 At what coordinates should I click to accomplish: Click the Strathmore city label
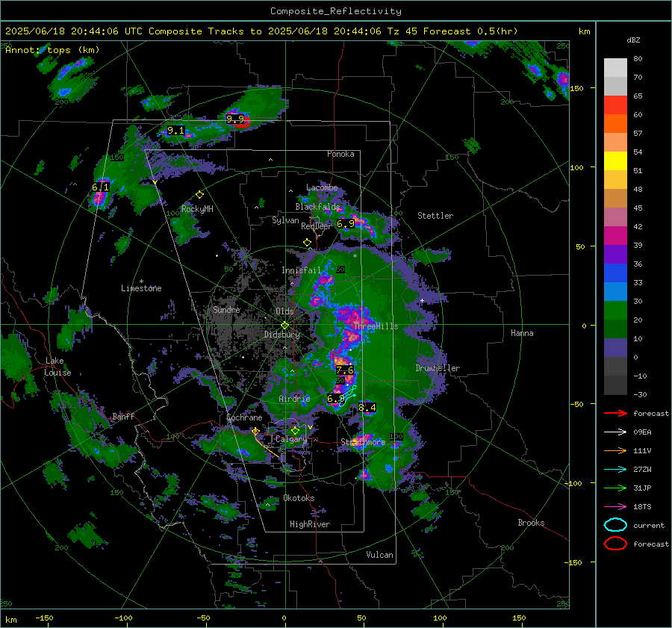coord(363,442)
